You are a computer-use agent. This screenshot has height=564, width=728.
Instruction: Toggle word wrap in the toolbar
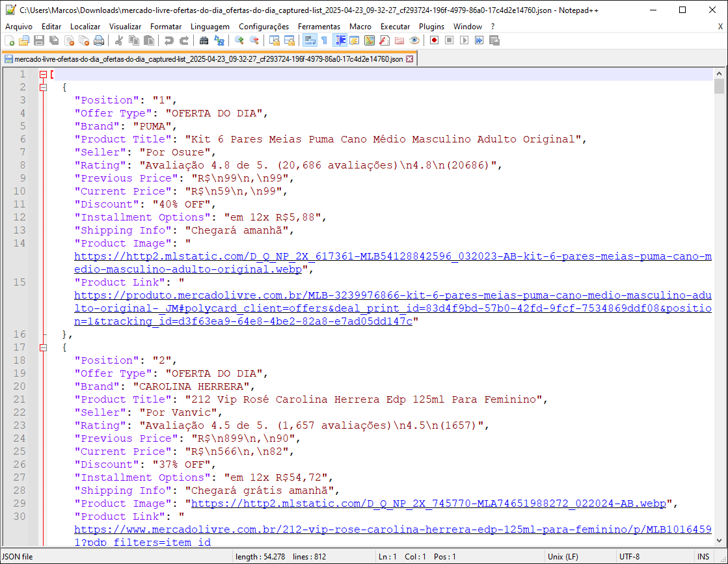point(310,41)
